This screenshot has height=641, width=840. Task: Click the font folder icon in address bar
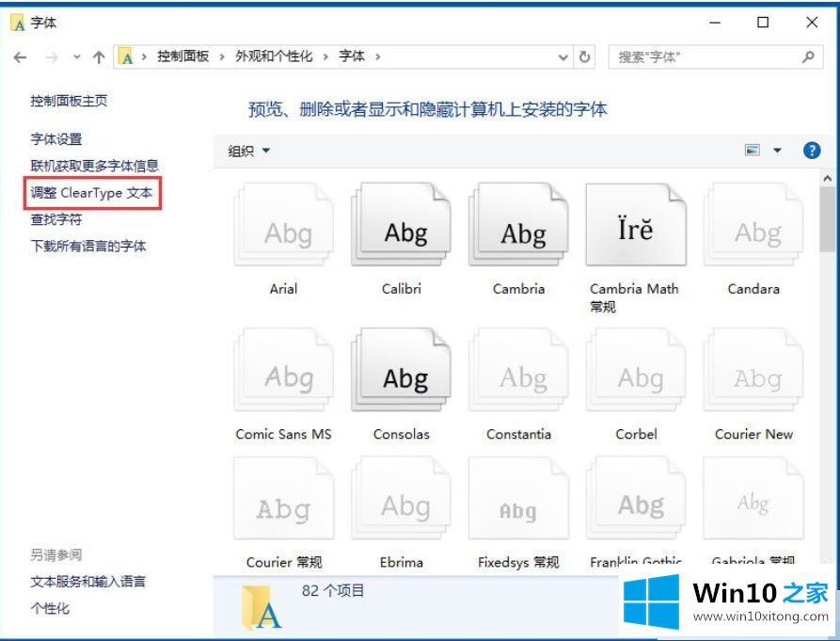click(126, 56)
